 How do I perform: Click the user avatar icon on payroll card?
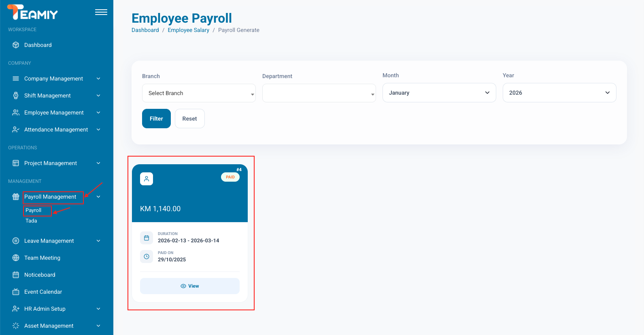tap(147, 179)
